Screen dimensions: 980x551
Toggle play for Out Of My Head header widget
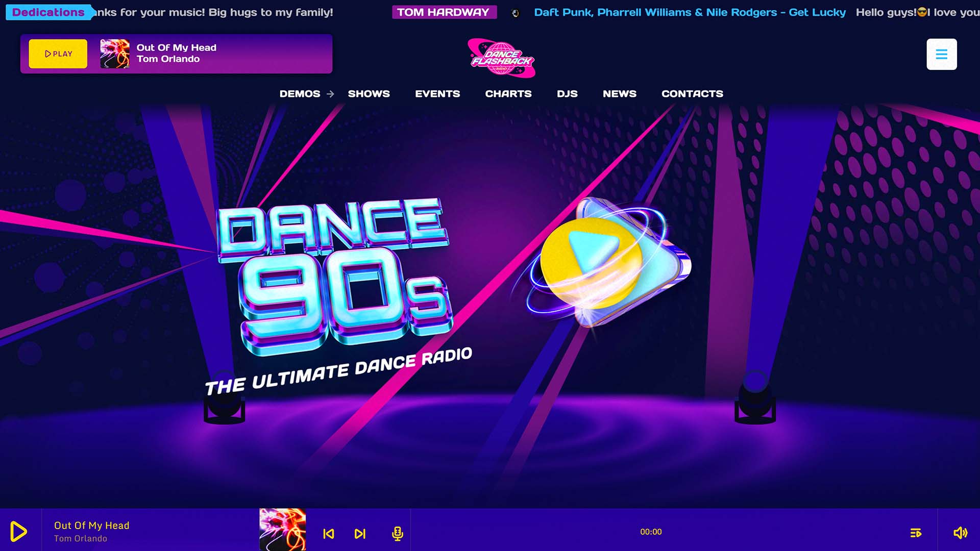pos(57,54)
